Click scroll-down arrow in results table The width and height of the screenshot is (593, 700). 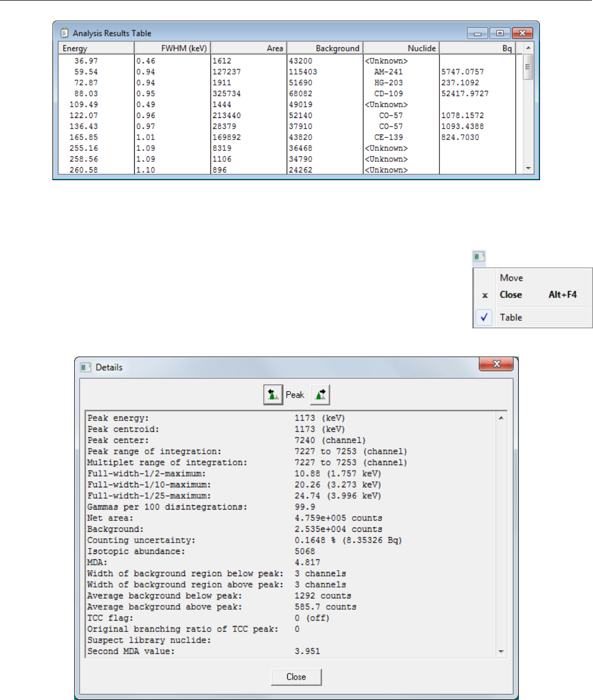[529, 169]
